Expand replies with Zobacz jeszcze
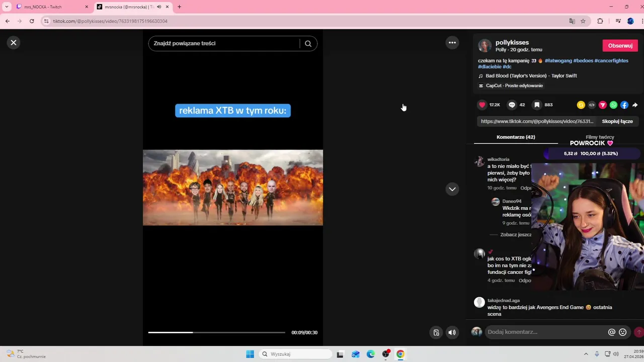The width and height of the screenshot is (644, 362). point(516,235)
